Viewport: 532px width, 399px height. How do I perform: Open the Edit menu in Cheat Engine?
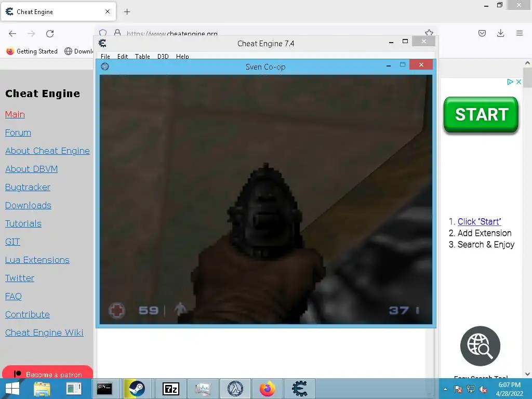pos(123,56)
